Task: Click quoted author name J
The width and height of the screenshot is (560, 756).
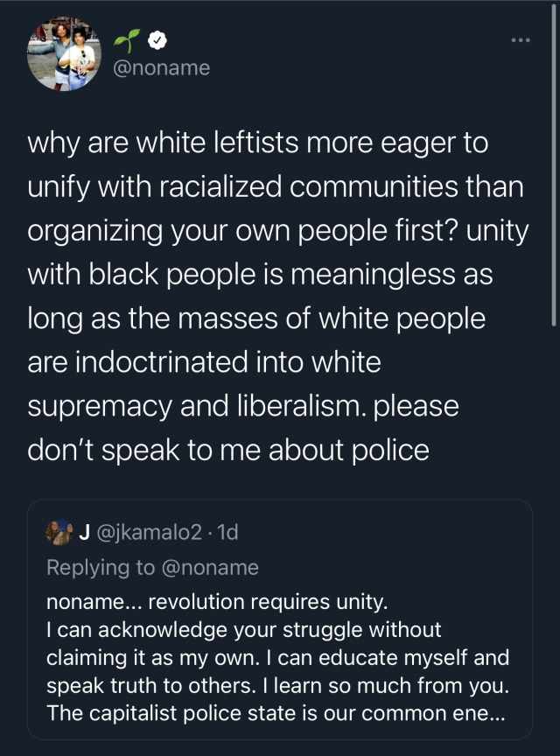Action: tap(85, 530)
